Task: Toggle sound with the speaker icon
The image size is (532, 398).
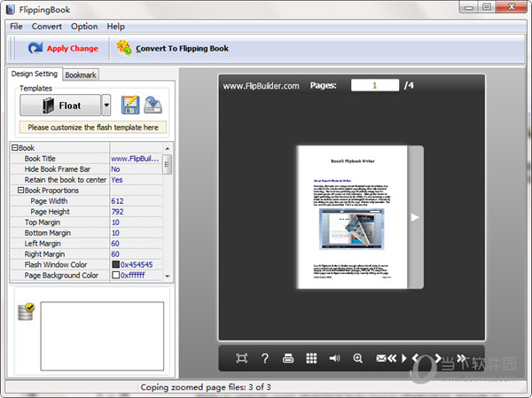Action: coord(334,358)
